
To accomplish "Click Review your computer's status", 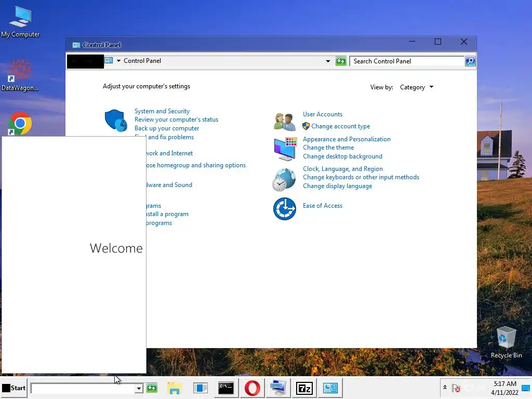I will pyautogui.click(x=176, y=119).
